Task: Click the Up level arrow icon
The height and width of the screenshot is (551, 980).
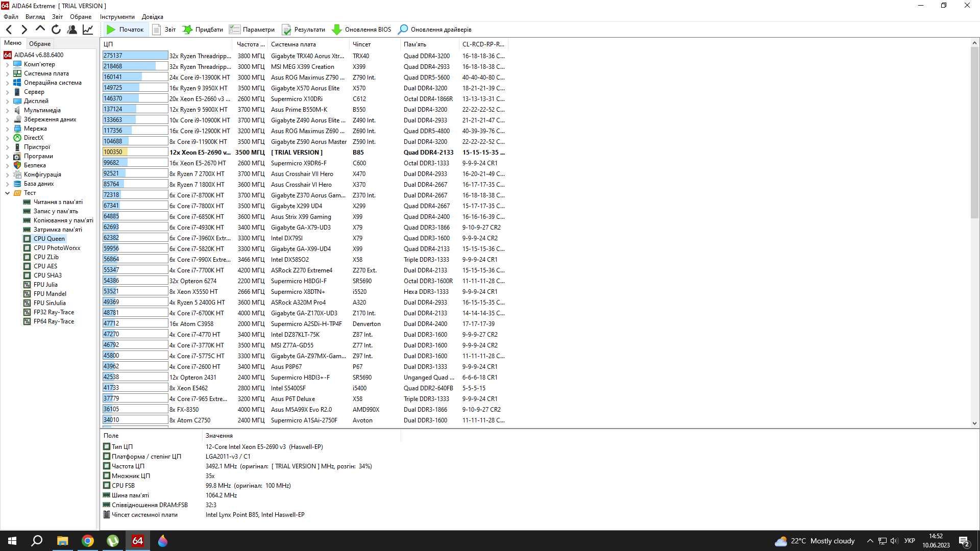Action: pyautogui.click(x=40, y=29)
